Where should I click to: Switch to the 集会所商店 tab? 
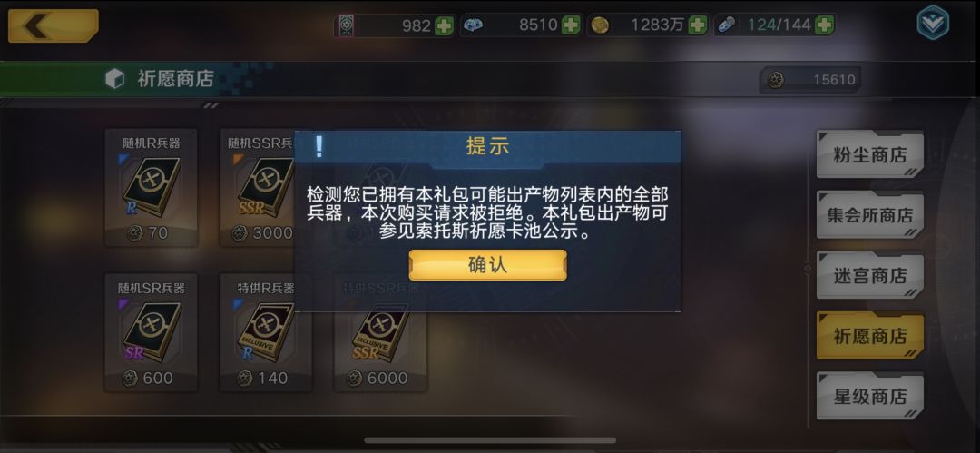(870, 215)
